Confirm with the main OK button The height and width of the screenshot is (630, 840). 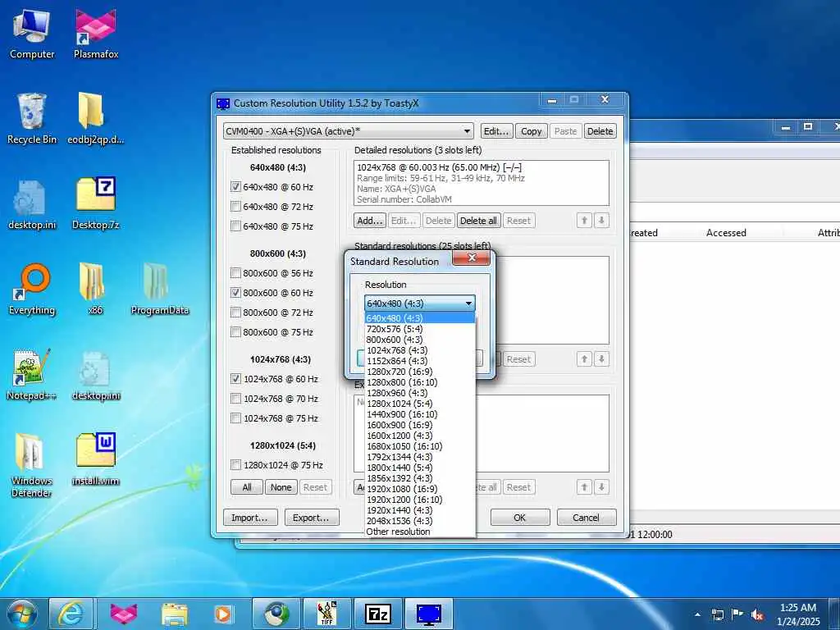coord(519,518)
